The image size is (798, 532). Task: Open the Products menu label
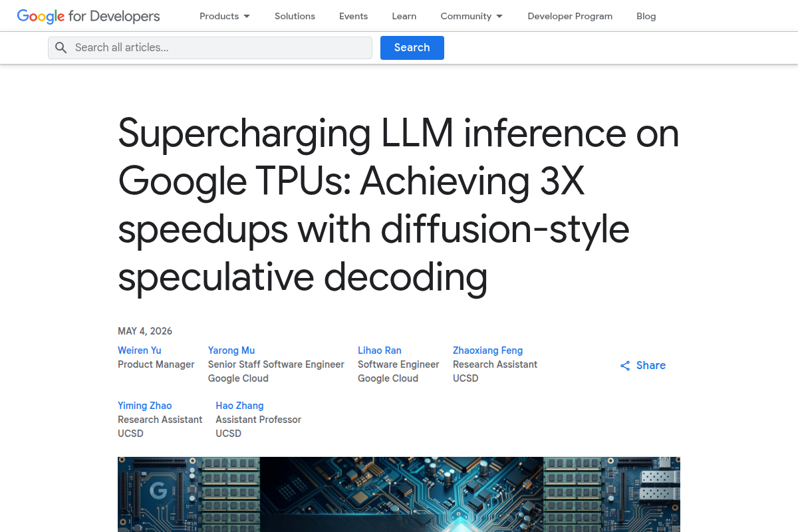pyautogui.click(x=219, y=16)
